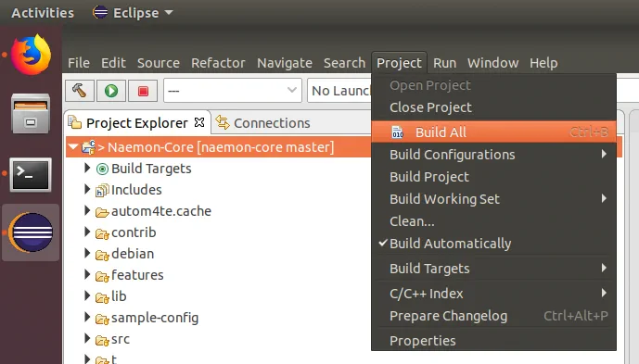Open Firefox from the Ubuntu dock
This screenshot has height=364, width=639.
tap(31, 55)
